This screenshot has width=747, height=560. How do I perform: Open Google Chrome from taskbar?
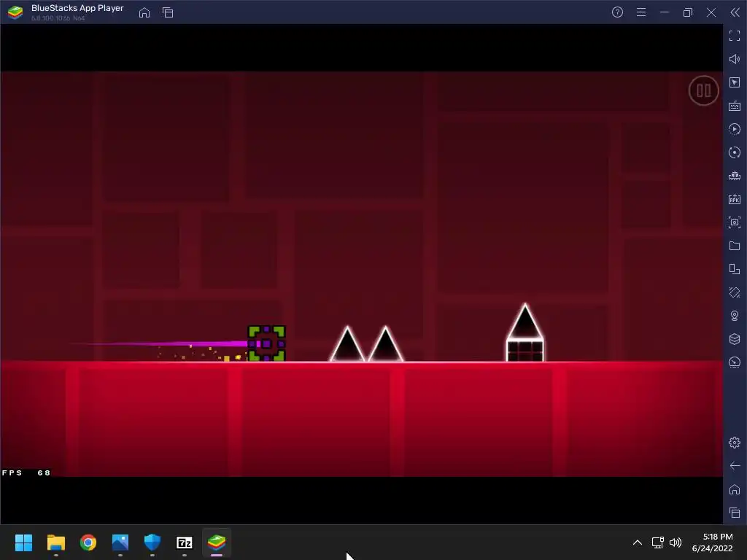coord(88,542)
